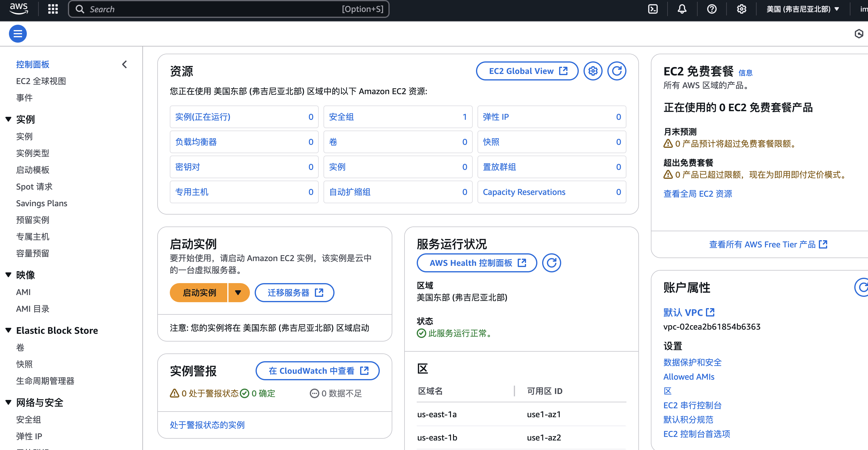This screenshot has height=450, width=868.
Task: Click the 安全组 resource tile
Action: click(x=398, y=117)
